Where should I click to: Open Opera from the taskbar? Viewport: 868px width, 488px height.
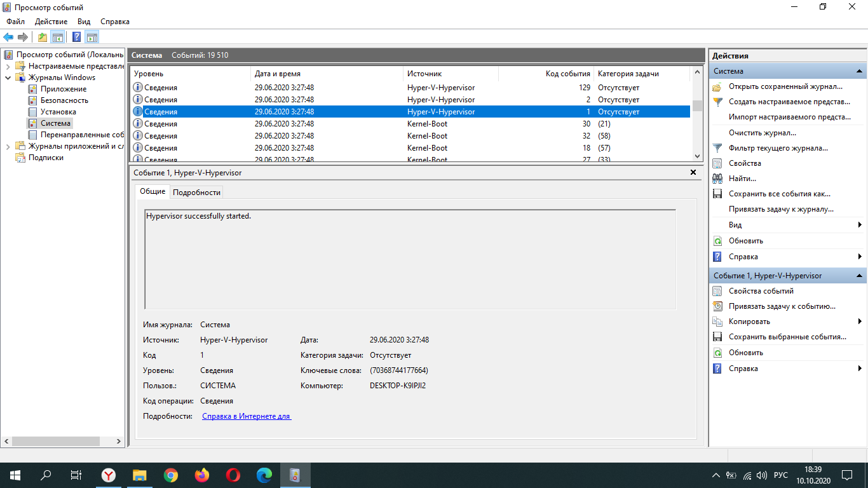point(233,475)
